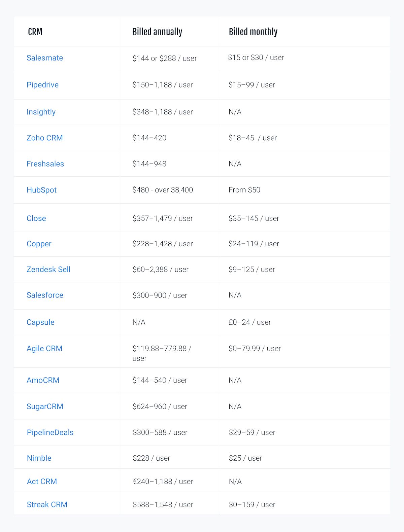Click the Pipedrive link
404x532 pixels.
(x=42, y=85)
